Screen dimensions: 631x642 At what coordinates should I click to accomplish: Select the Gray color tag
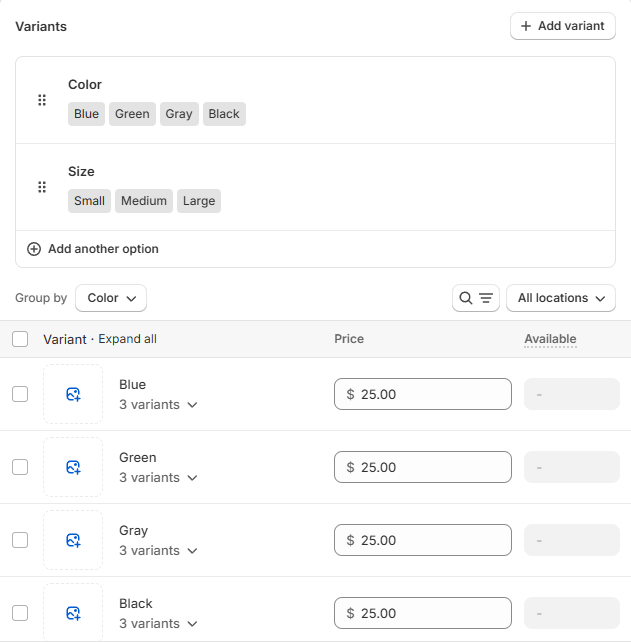[179, 114]
